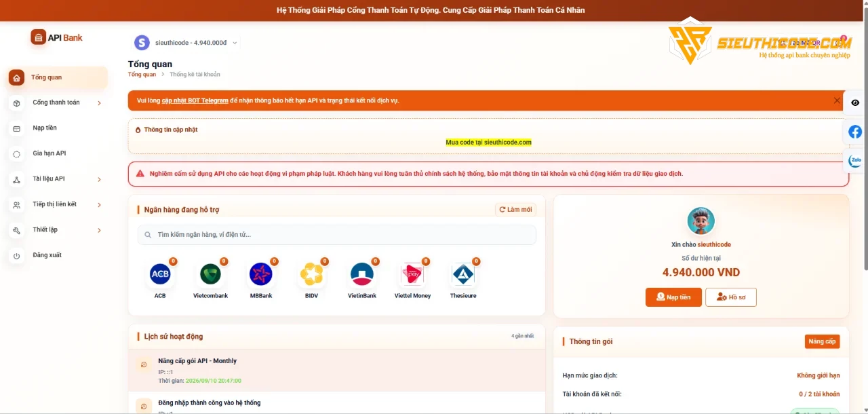Click the Đăng xuất power icon
The height and width of the screenshot is (414, 868).
click(x=16, y=256)
